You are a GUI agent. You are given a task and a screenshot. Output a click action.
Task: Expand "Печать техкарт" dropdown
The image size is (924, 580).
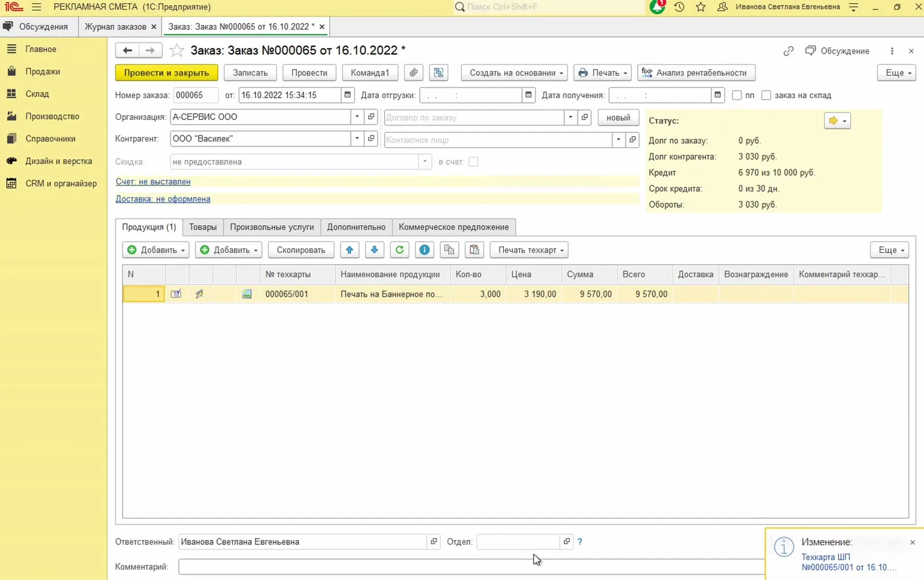[530, 250]
